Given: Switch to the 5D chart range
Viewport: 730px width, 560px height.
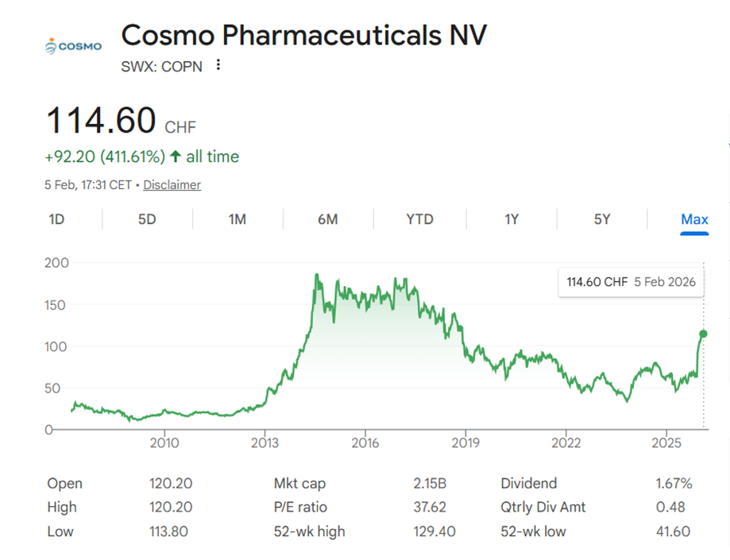Looking at the screenshot, I should pyautogui.click(x=147, y=219).
